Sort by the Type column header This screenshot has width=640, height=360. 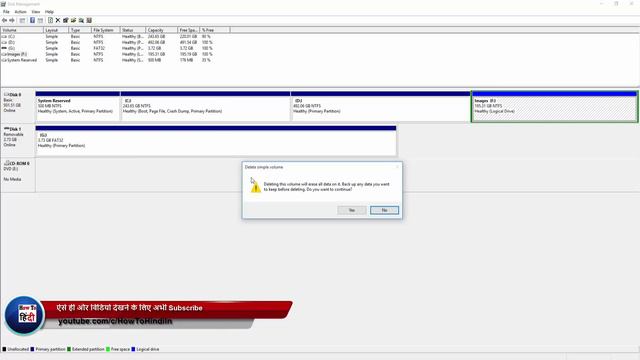coord(80,30)
